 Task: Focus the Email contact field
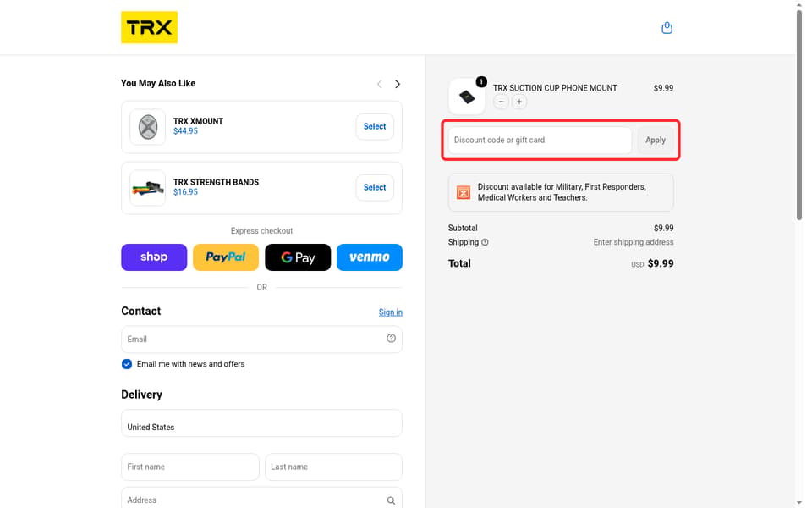(x=261, y=339)
